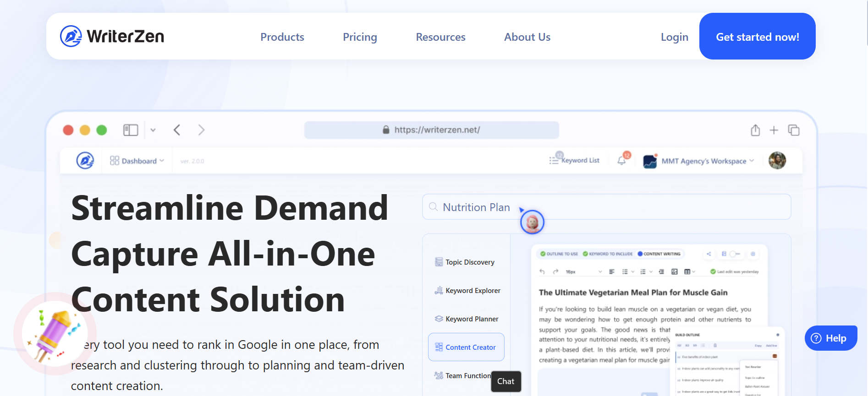Screen dimensions: 868x396
Task: Click the undo icon in editor toolbar
Action: (x=542, y=271)
